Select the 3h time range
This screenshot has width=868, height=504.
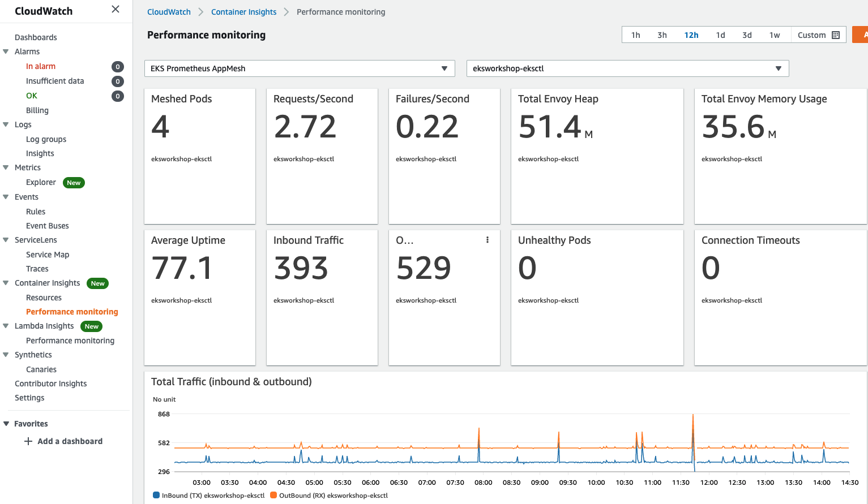pos(662,35)
